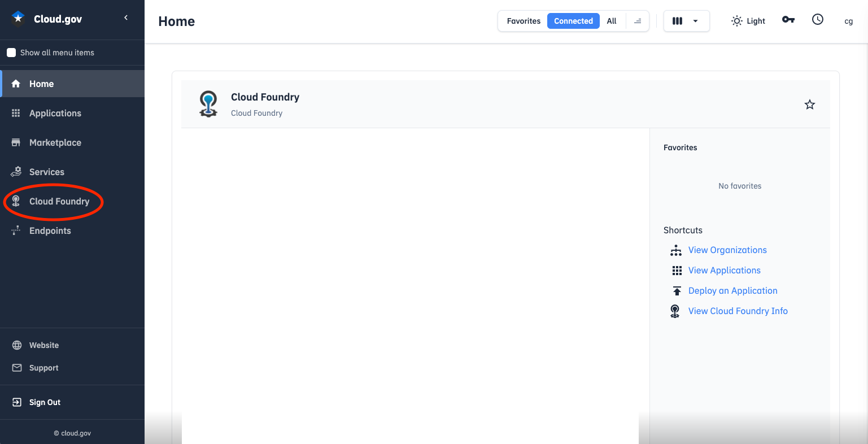868x444 pixels.
Task: Click the deploy upload icon
Action: pos(677,291)
